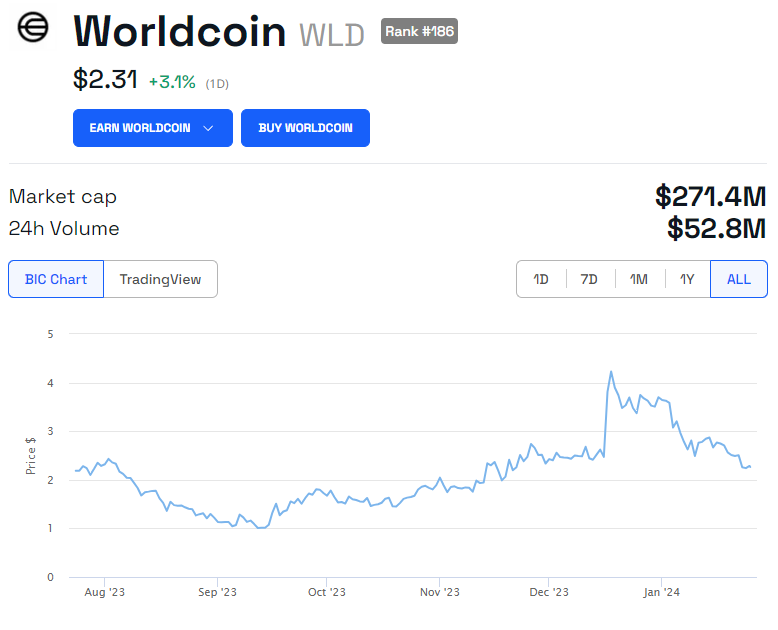Screen dimensions: 778x630
Task: Click the Worldcoin title heading
Action: (180, 32)
